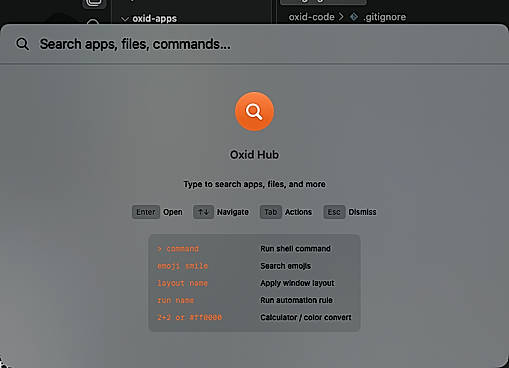Click the "Open" label next to Enter
This screenshot has width=509, height=368.
173,212
